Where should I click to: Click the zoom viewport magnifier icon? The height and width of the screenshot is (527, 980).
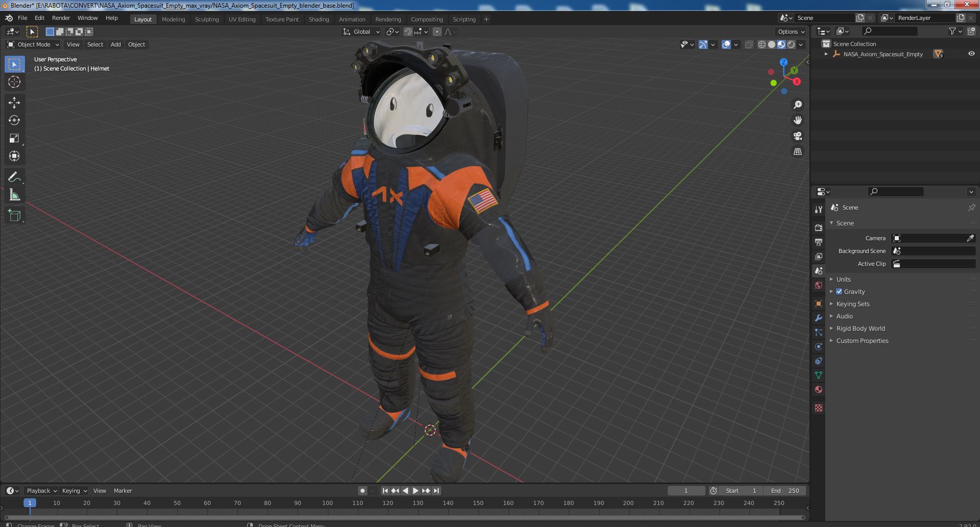coord(798,105)
